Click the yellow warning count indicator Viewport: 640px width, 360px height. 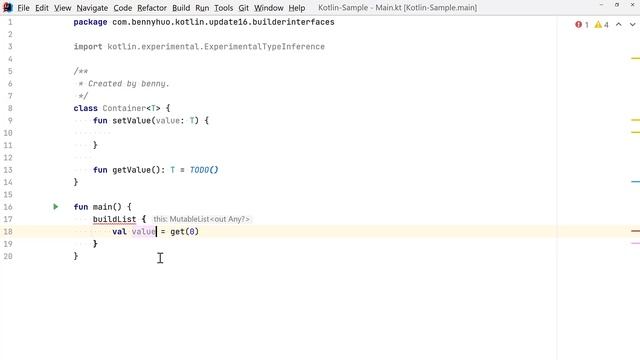(601, 25)
